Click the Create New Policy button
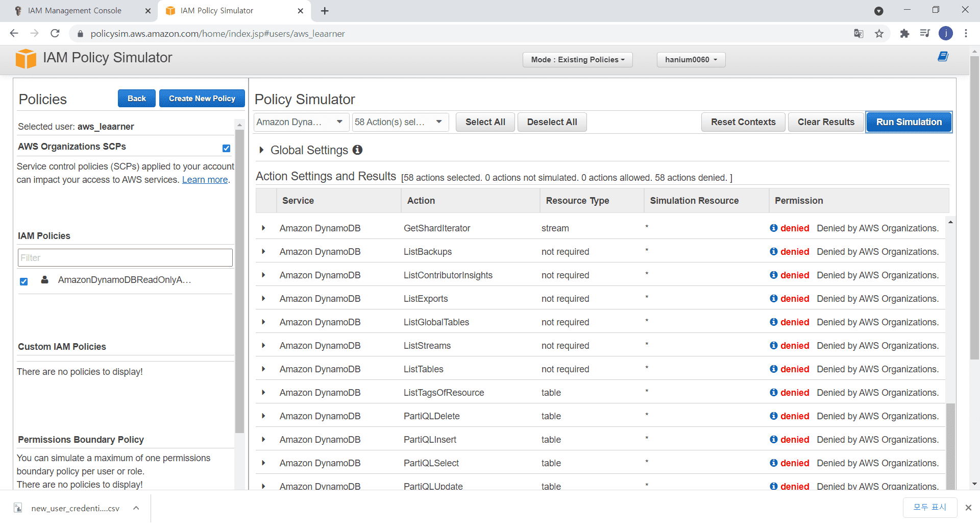This screenshot has height=526, width=980. point(202,99)
